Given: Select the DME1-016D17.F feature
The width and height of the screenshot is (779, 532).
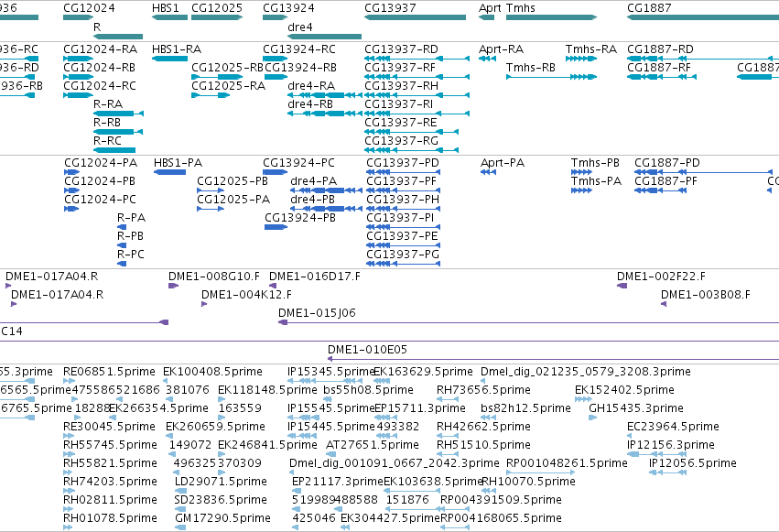Looking at the screenshot, I should point(273,286).
